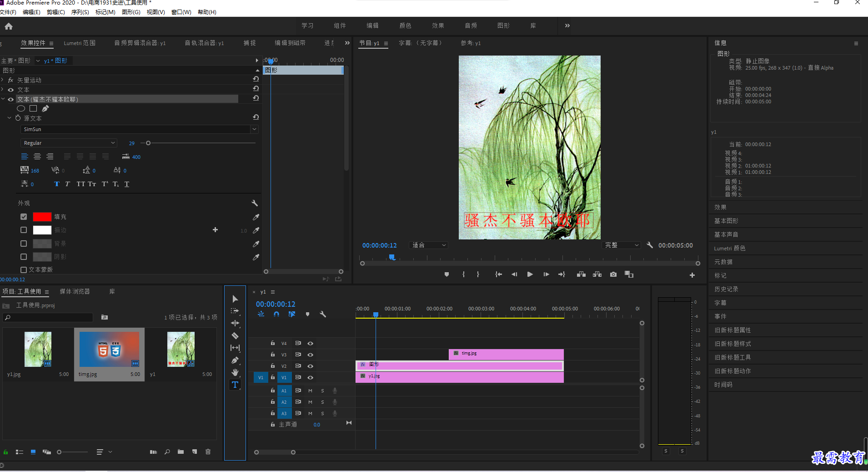This screenshot has height=472, width=868.
Task: Select the Track Select Forward tool
Action: pyautogui.click(x=235, y=311)
